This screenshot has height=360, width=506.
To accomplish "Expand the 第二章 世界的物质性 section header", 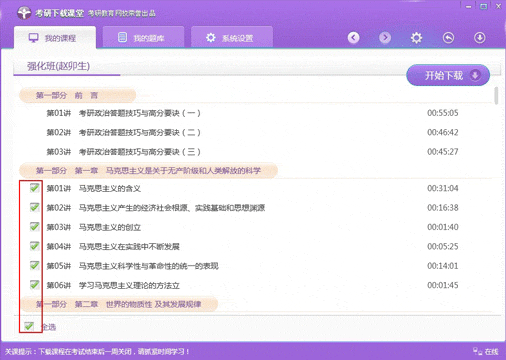I will click(x=119, y=304).
